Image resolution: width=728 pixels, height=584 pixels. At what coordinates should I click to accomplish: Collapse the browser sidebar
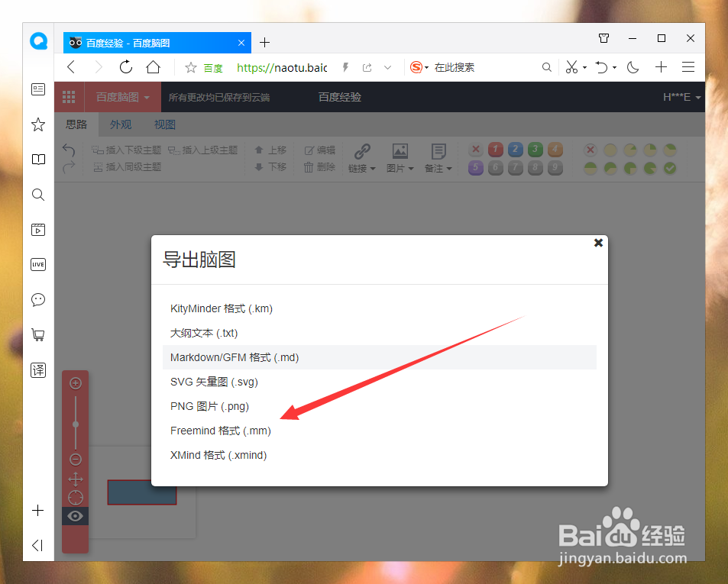point(37,545)
